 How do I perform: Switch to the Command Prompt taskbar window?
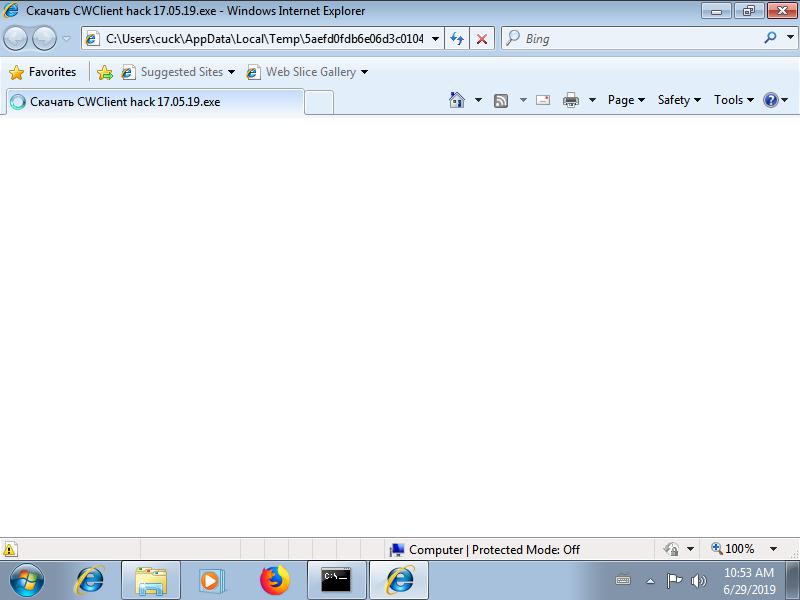click(x=337, y=581)
